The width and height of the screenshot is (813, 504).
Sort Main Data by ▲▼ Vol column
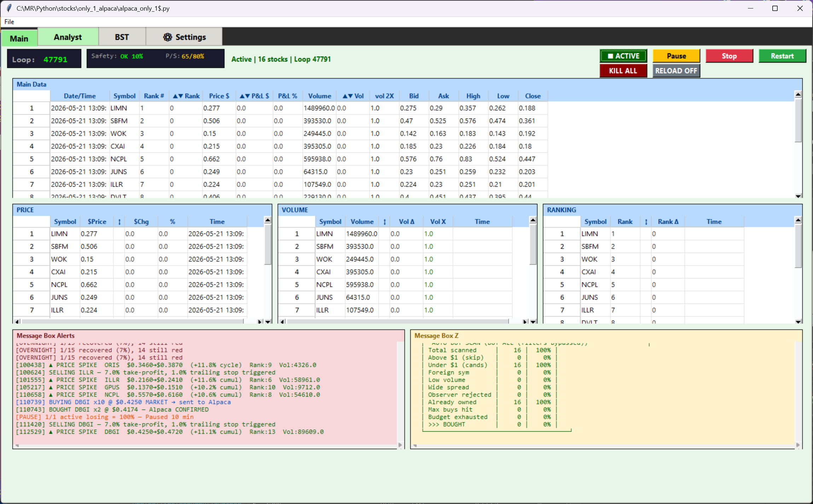pos(353,96)
